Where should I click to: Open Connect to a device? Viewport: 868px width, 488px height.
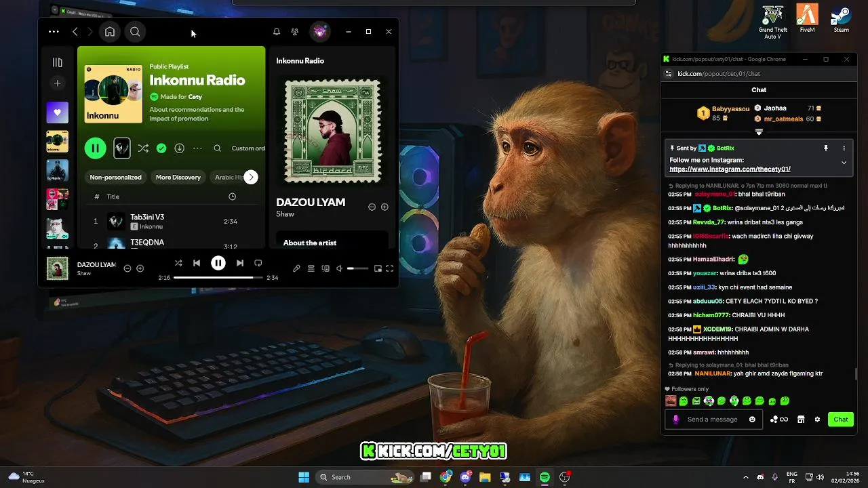point(325,268)
